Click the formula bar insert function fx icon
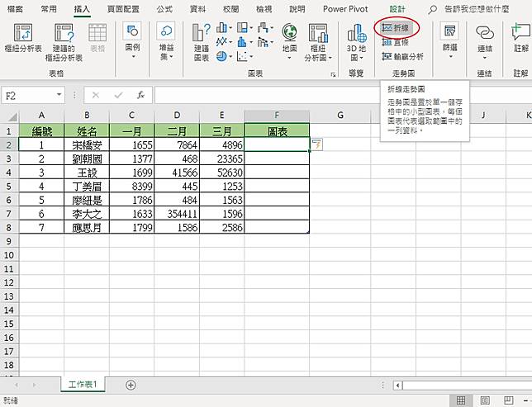Image resolution: width=532 pixels, height=407 pixels. point(141,95)
